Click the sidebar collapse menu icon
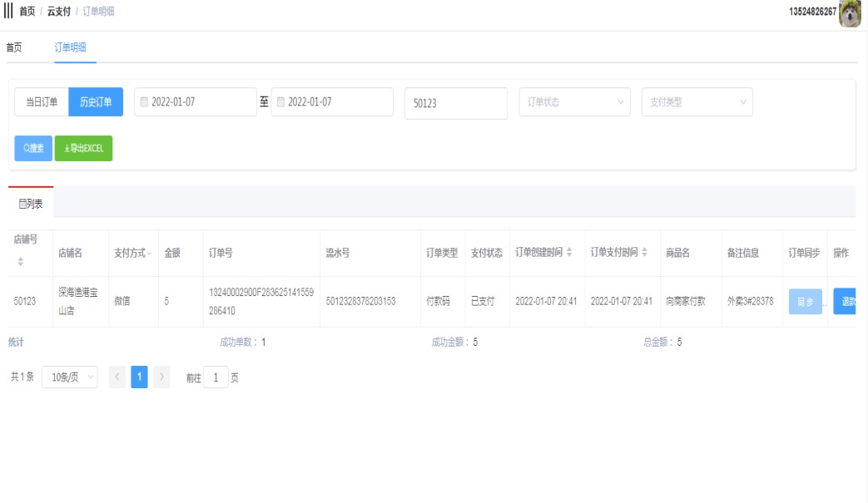 pyautogui.click(x=8, y=12)
